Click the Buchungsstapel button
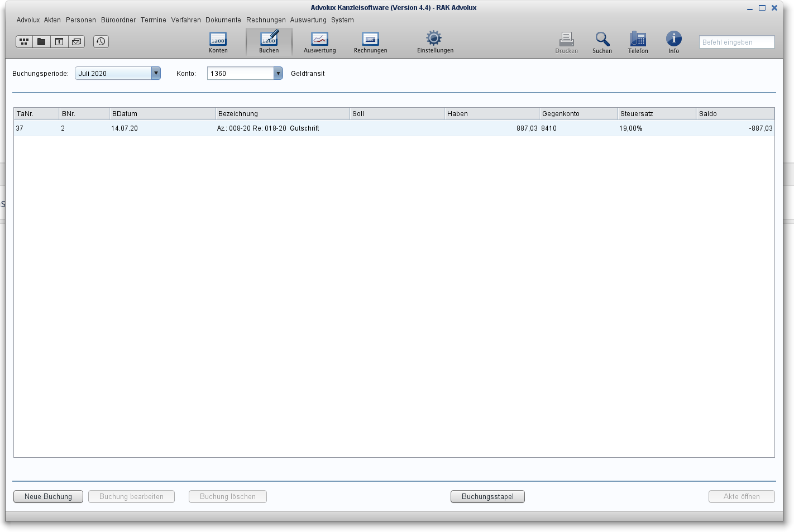Viewport: 794px width, 532px height. [487, 496]
